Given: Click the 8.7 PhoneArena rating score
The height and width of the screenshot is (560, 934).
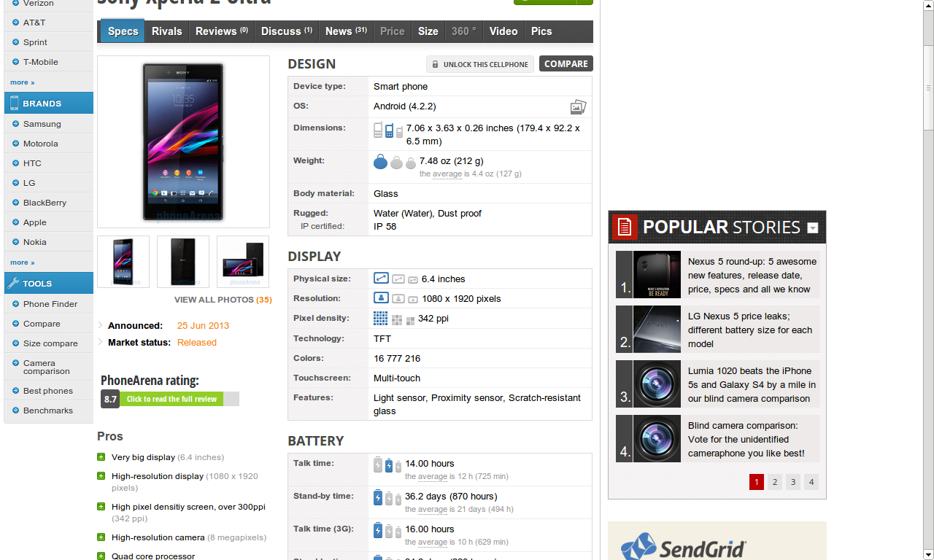Looking at the screenshot, I should pyautogui.click(x=110, y=399).
